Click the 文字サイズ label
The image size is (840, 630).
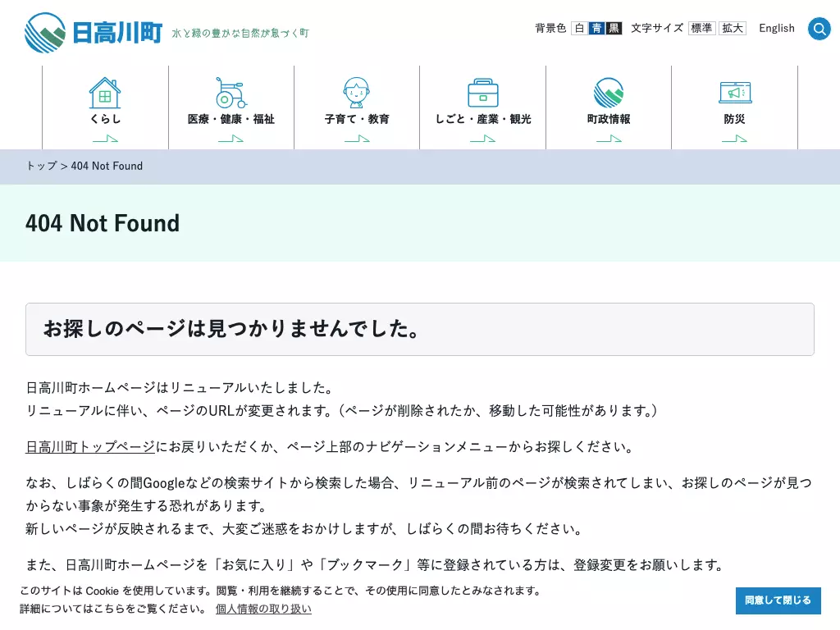657,28
